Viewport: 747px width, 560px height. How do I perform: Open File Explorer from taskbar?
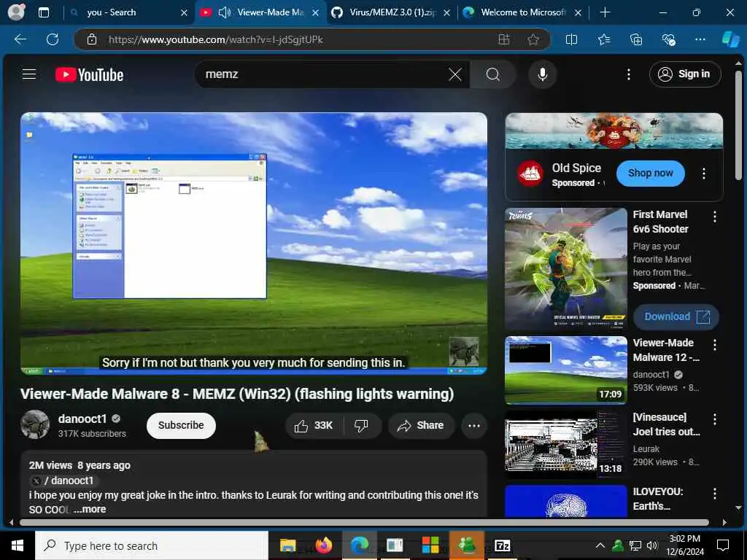click(x=287, y=545)
